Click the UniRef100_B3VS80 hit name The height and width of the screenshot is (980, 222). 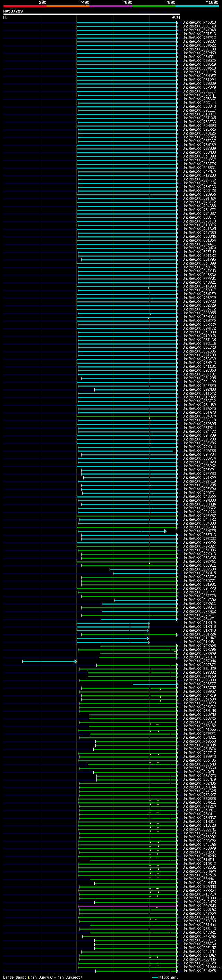click(199, 569)
